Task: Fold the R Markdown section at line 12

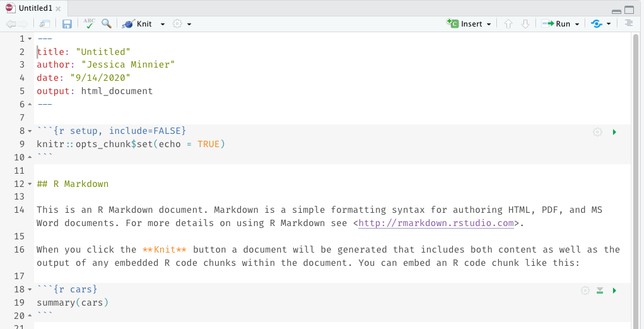Action: [30, 184]
